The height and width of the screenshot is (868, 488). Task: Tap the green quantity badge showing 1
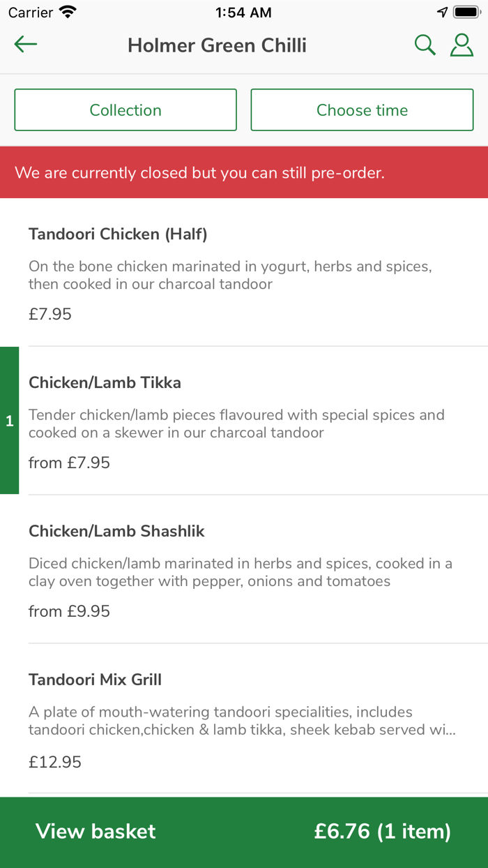click(9, 421)
